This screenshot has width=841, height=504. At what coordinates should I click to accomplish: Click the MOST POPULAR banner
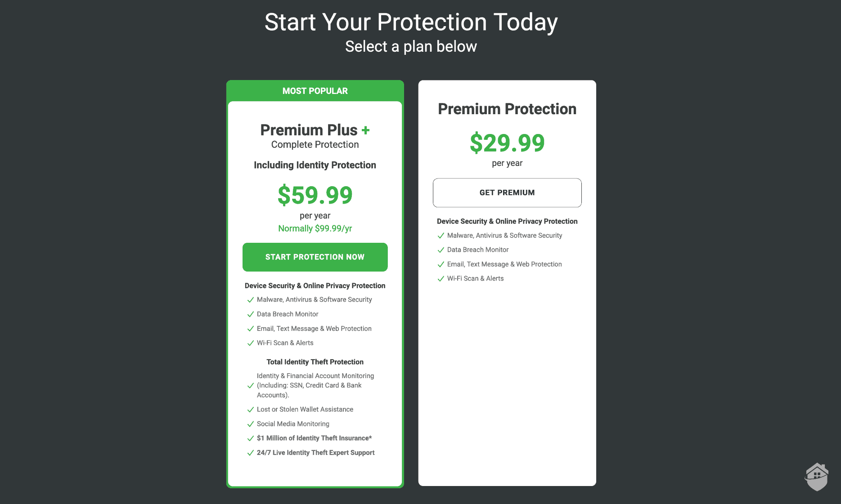[x=315, y=91]
